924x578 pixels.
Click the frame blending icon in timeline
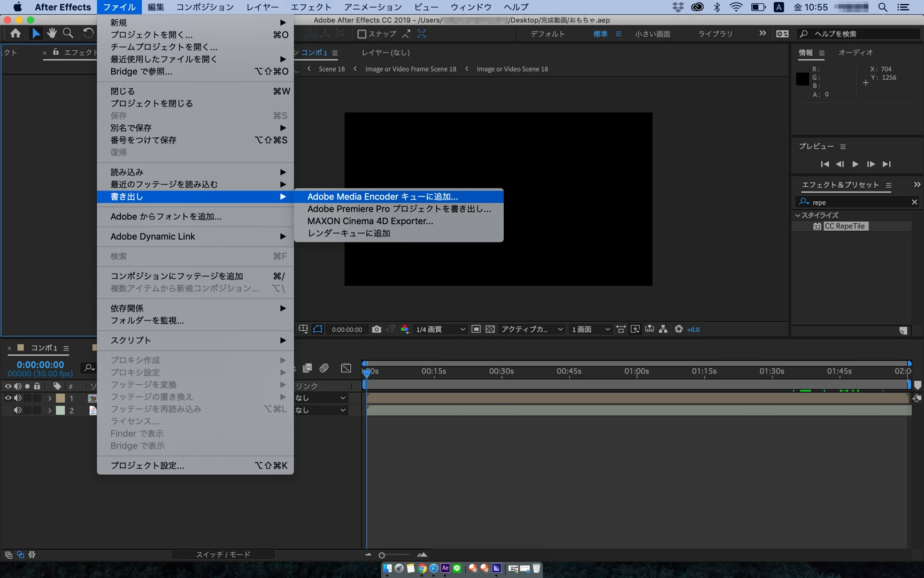pyautogui.click(x=307, y=368)
